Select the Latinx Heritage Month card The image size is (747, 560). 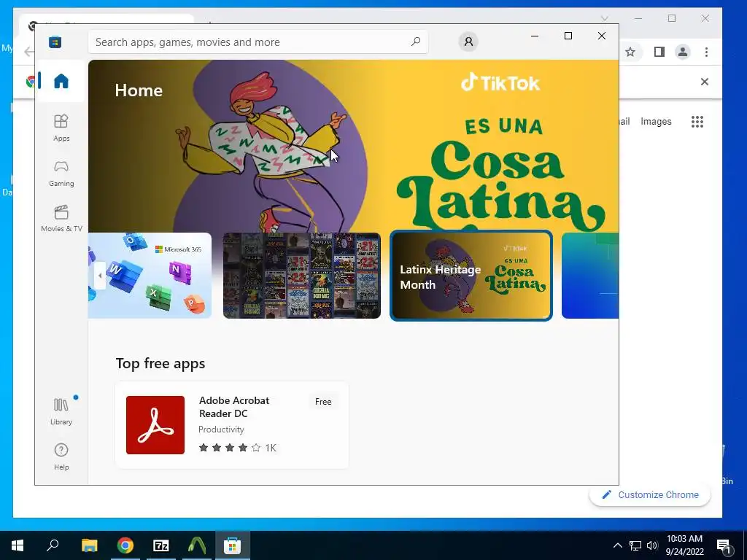[471, 275]
